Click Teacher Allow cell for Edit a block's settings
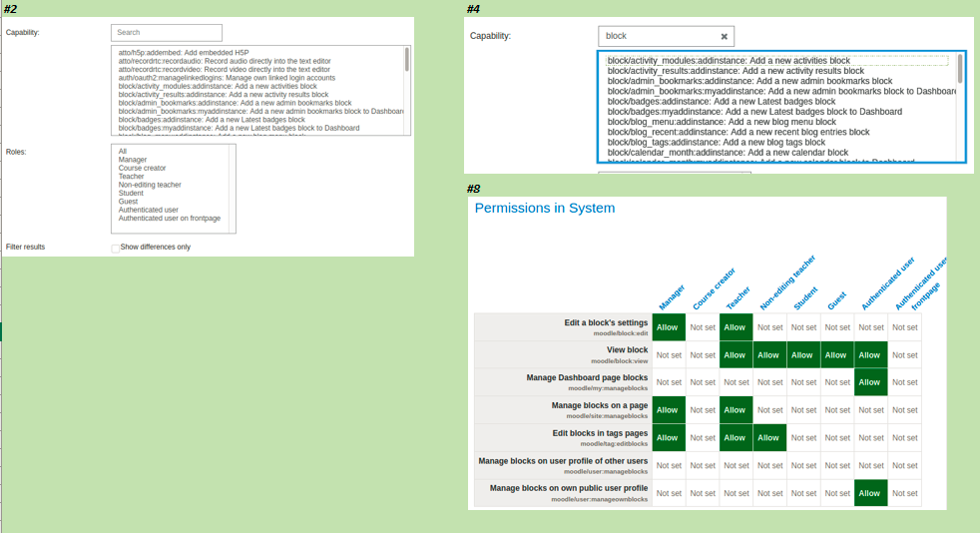 point(735,327)
